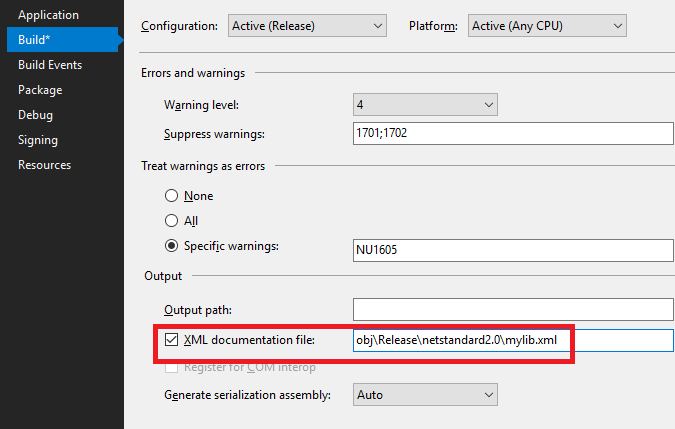Open Generate serialization assembly dropdown

click(426, 395)
